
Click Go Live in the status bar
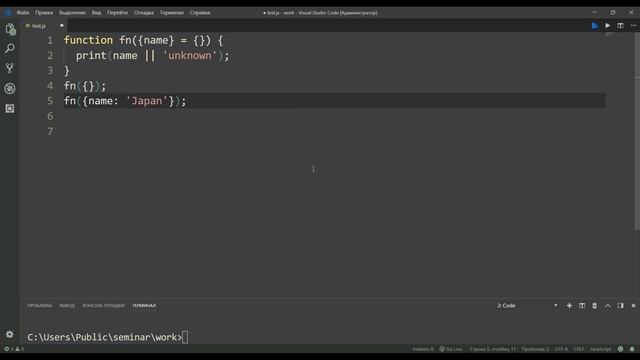click(x=451, y=349)
